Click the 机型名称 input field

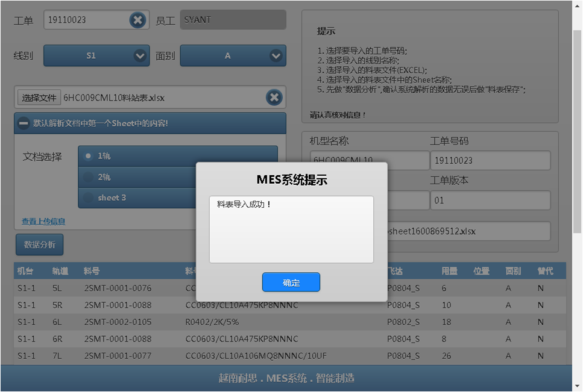pyautogui.click(x=369, y=160)
